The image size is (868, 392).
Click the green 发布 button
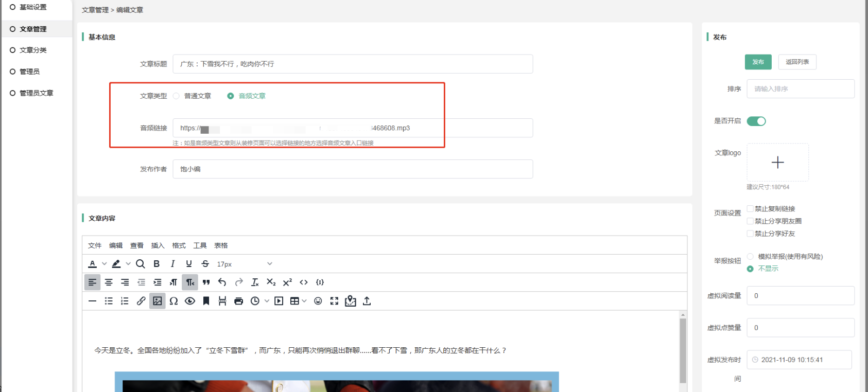[758, 62]
